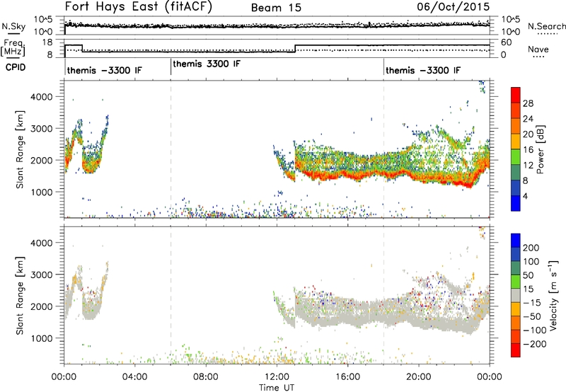This screenshot has height=392, width=566.
Task: Click the 'Velocity [m s-1]' colorbar label
Action: (553, 295)
